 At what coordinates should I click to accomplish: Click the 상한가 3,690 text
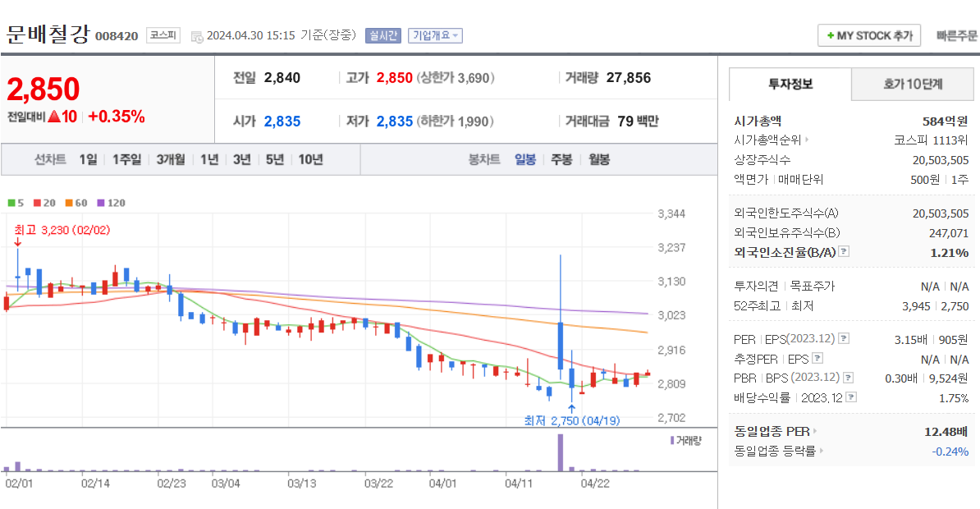pyautogui.click(x=456, y=77)
